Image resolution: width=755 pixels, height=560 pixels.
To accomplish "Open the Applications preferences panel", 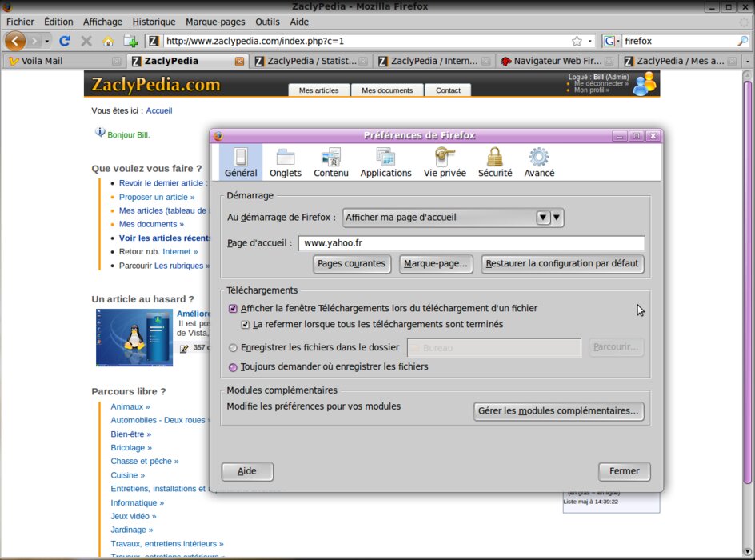I will pos(385,162).
